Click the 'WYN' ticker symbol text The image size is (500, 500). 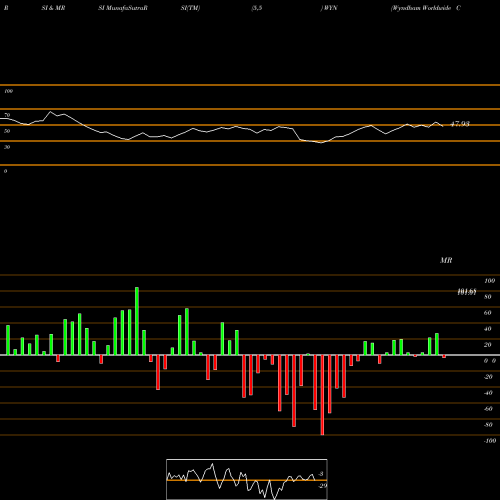(330, 8)
